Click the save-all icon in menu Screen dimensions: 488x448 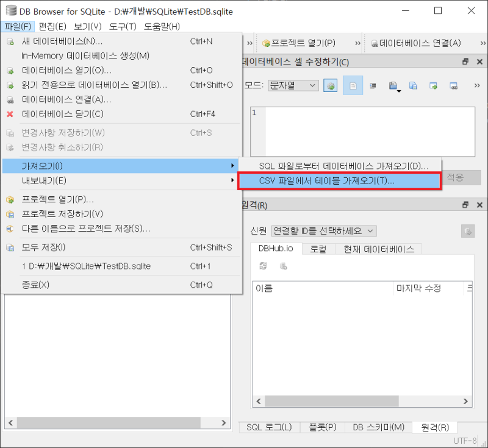point(10,248)
